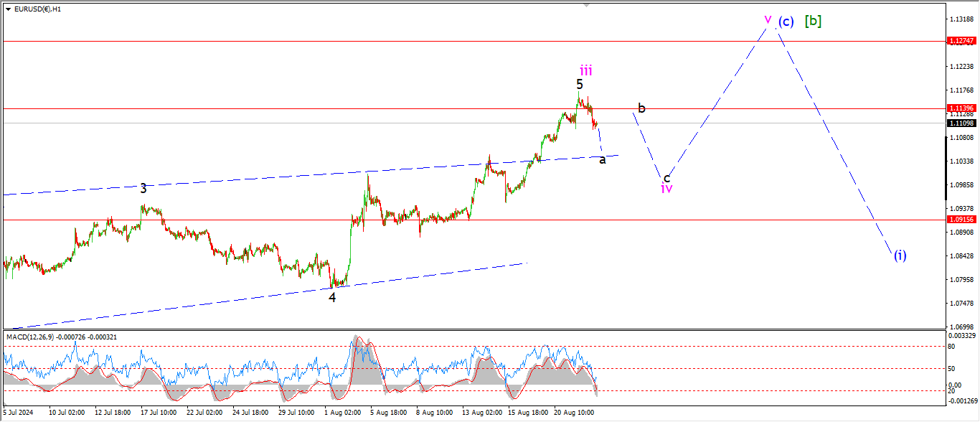Select the blue '(c)' wave label
The image size is (980, 422).
786,22
